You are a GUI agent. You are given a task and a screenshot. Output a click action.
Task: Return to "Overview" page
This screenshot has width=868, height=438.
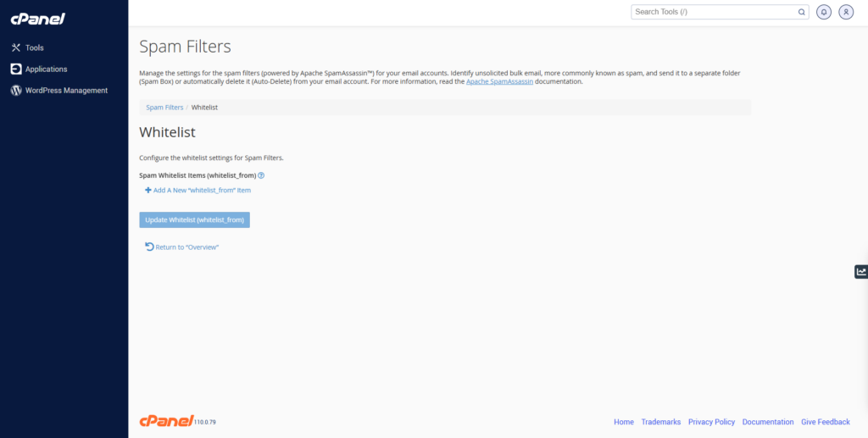click(x=183, y=247)
